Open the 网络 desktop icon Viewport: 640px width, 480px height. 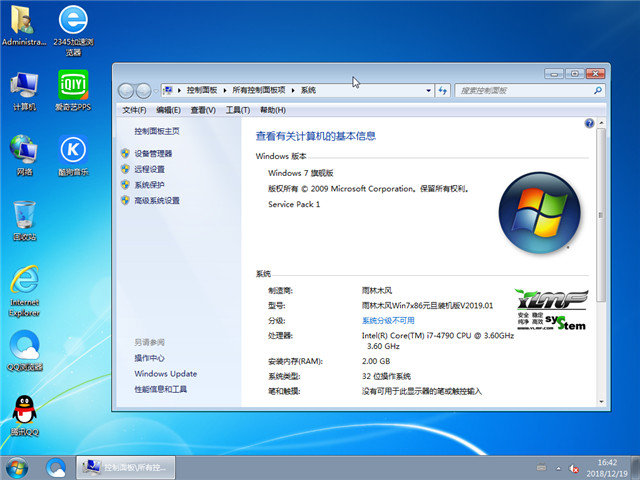point(24,156)
